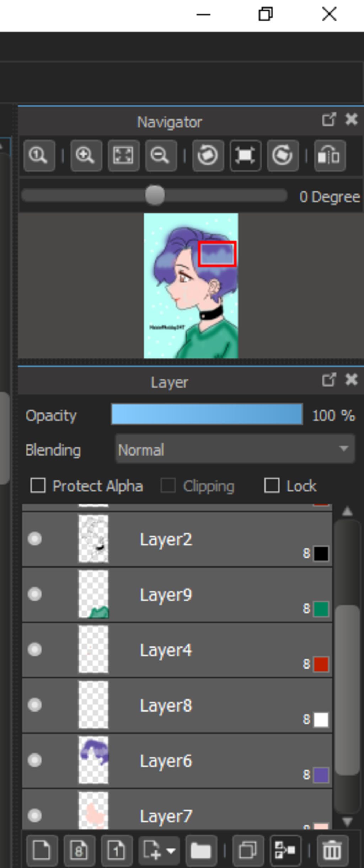Click the Opacity slider bar
Image resolution: width=364 pixels, height=868 pixels.
207,414
